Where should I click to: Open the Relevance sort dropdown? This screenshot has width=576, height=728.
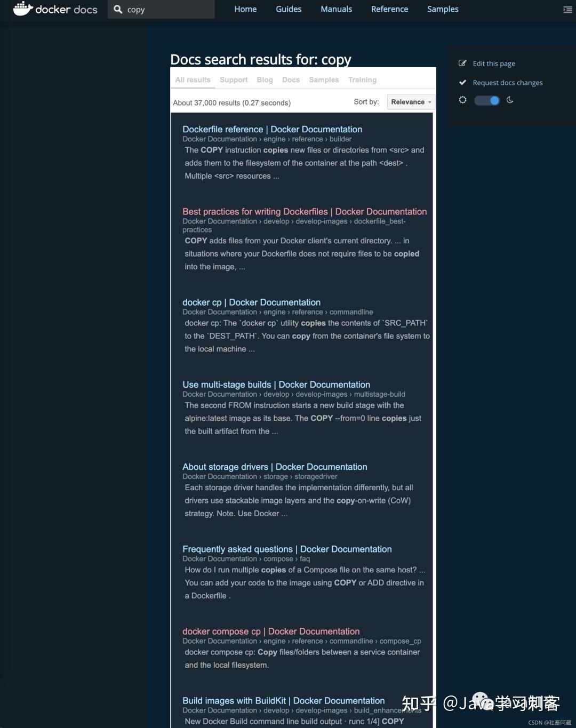tap(410, 102)
